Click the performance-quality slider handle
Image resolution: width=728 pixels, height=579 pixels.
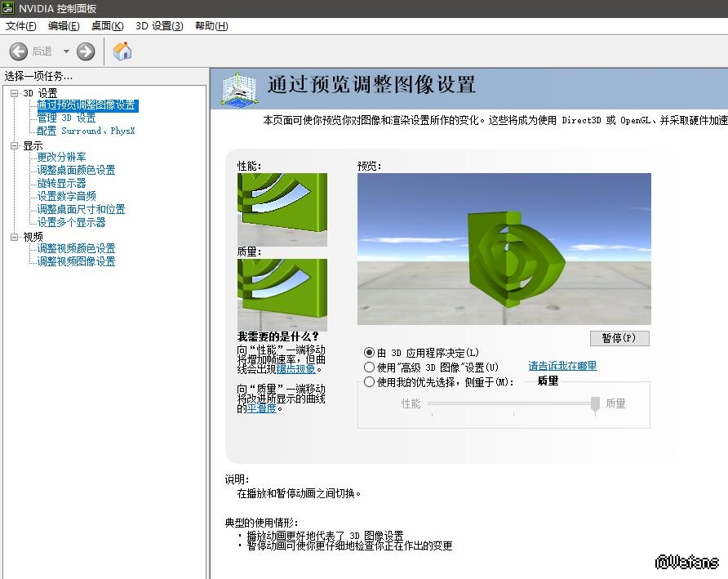click(x=595, y=404)
